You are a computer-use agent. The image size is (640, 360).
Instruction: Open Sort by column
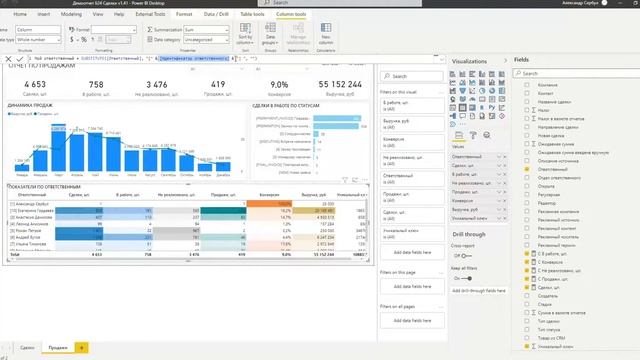click(245, 34)
